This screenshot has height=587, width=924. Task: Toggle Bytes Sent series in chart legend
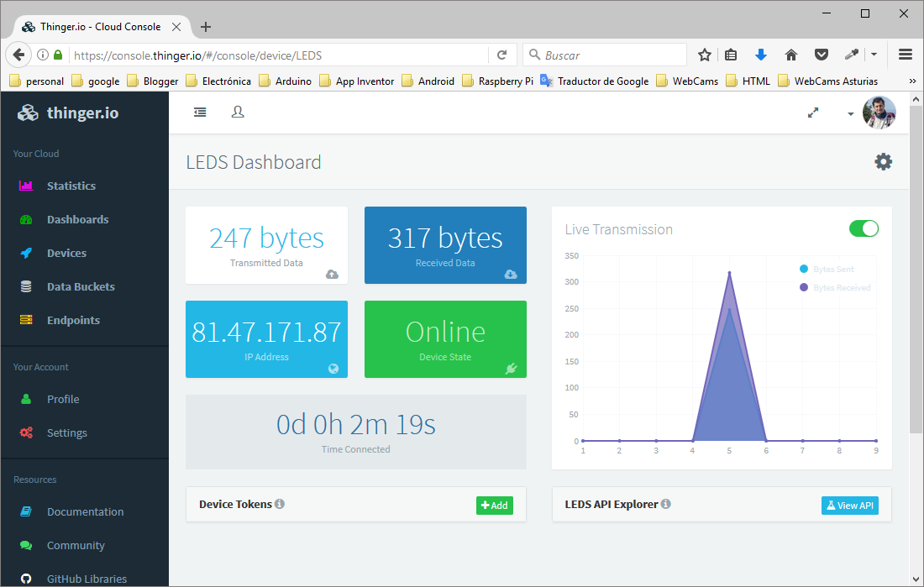pyautogui.click(x=827, y=270)
